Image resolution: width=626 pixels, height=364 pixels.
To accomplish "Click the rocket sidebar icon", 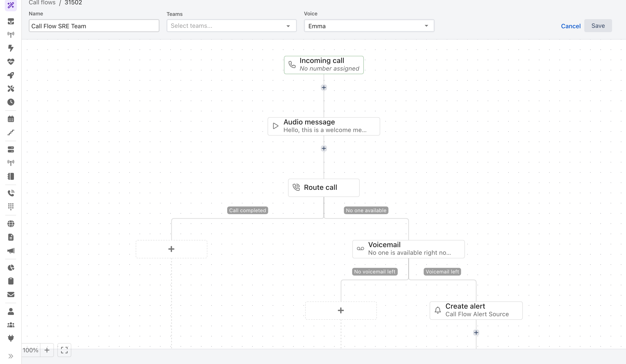I will [x=11, y=75].
